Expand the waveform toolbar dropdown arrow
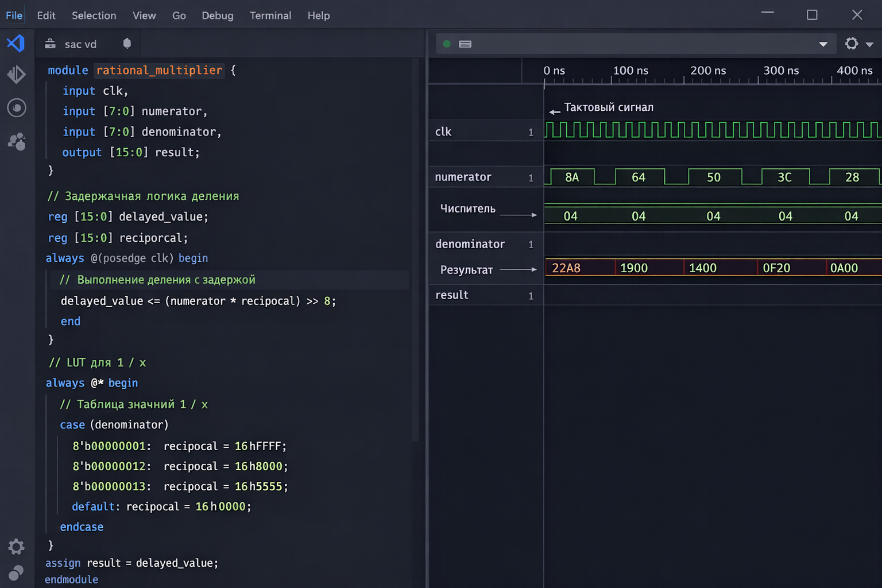This screenshot has width=882, height=588. [823, 44]
